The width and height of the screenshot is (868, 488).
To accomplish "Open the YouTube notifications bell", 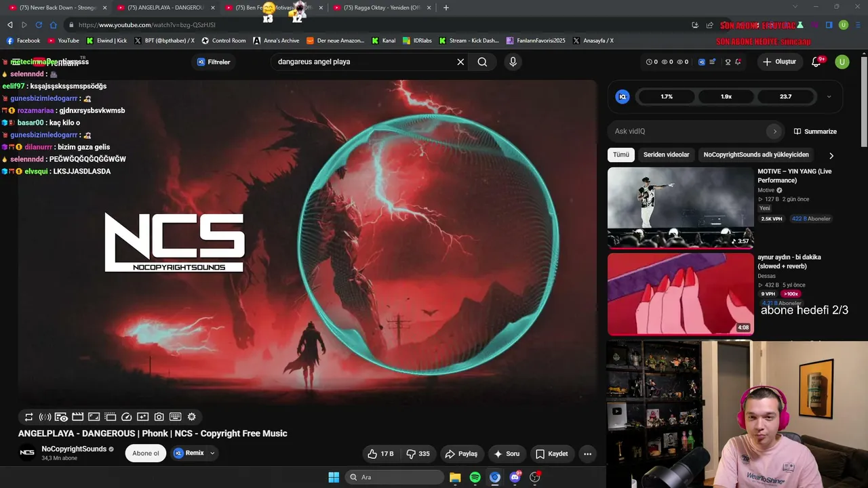I will (x=817, y=62).
